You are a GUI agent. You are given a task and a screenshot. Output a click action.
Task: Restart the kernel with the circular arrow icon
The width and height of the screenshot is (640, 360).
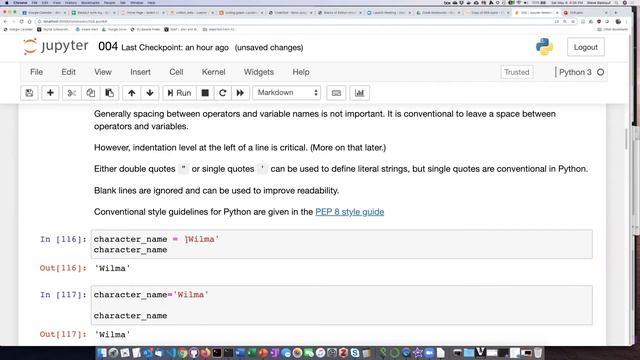(x=222, y=93)
